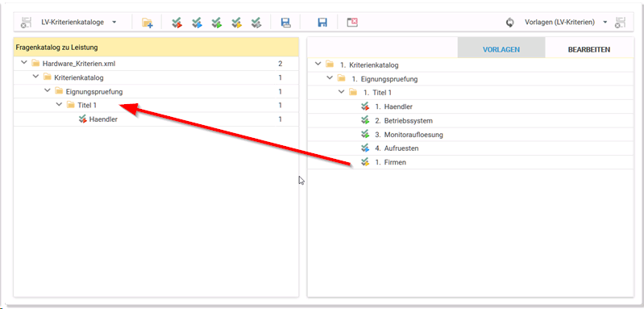
Task: Select 1. Haendler in templates tree
Action: coord(394,106)
